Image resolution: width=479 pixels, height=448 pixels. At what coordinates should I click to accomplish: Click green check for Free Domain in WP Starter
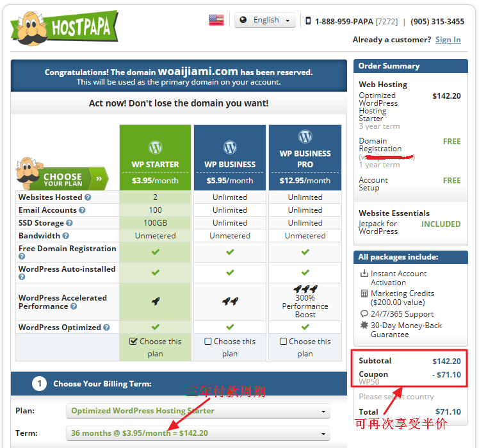pos(156,253)
